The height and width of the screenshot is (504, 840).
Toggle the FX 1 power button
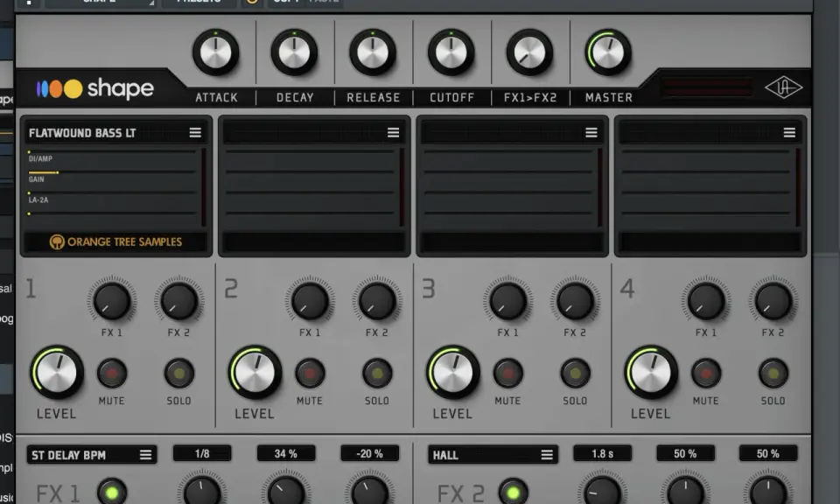tap(112, 493)
